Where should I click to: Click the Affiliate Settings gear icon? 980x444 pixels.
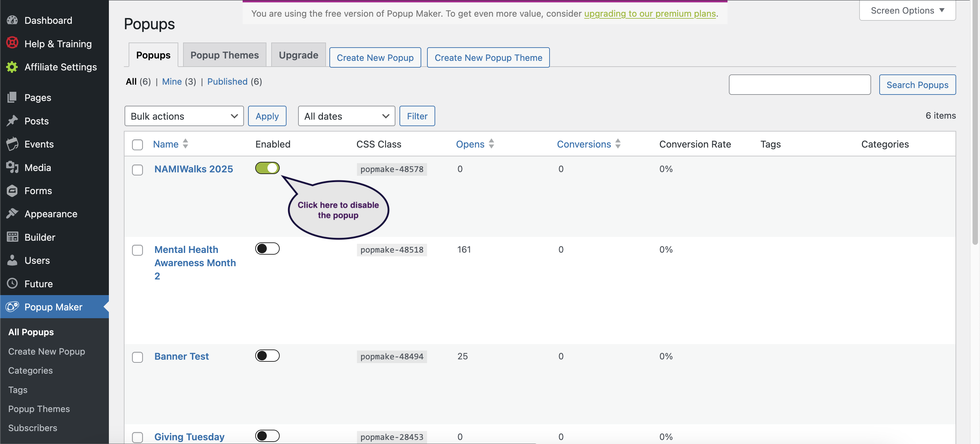[x=12, y=67]
